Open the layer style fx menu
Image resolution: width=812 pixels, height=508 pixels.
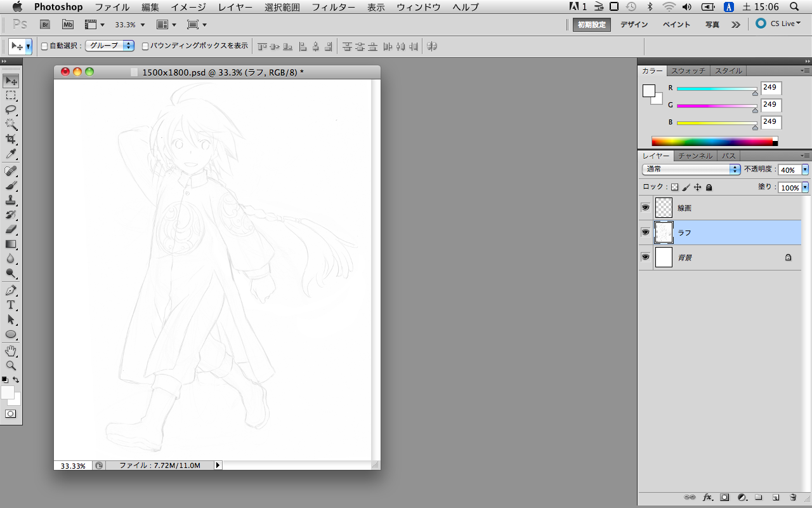coord(708,497)
